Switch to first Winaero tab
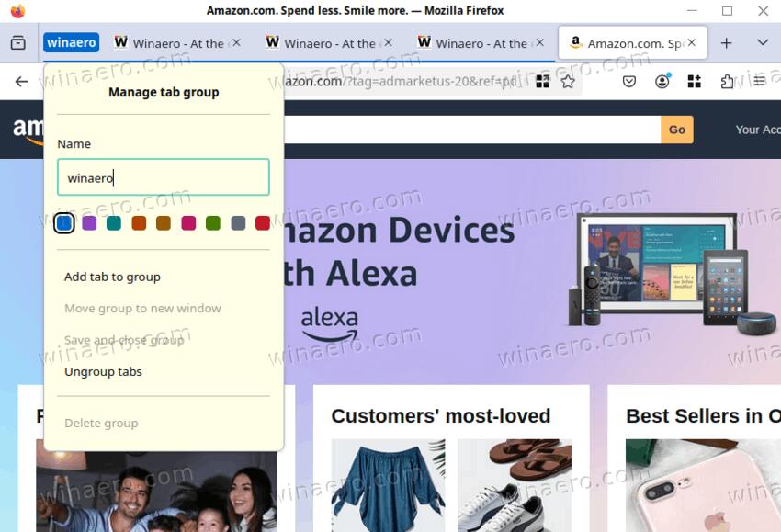 177,43
